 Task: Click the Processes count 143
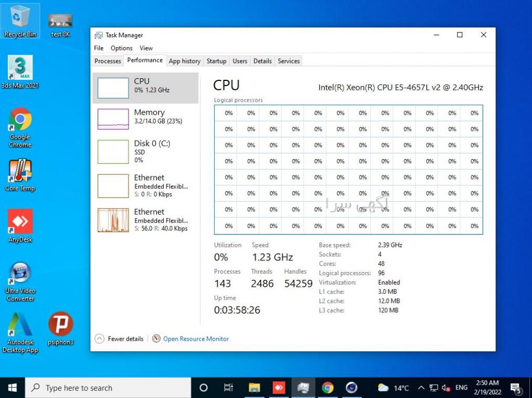pos(222,284)
